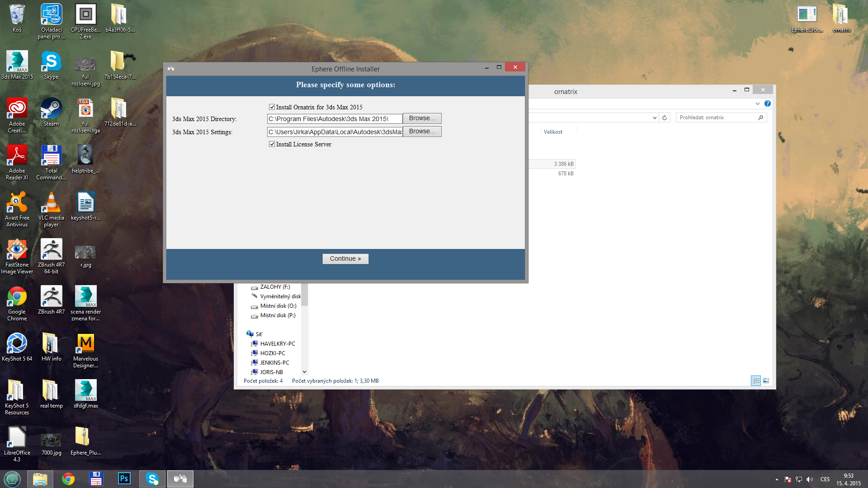The width and height of the screenshot is (868, 488).
Task: Toggle the Install License Server checkbox
Action: coord(272,144)
